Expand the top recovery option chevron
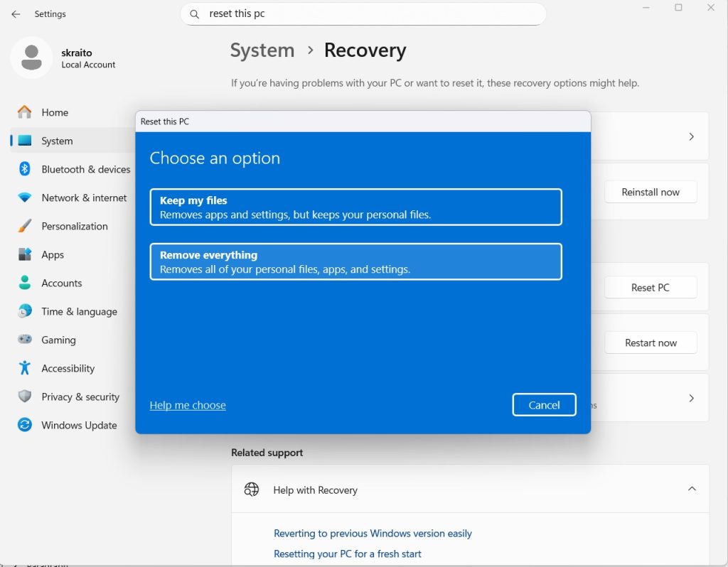This screenshot has height=567, width=728. [x=691, y=136]
